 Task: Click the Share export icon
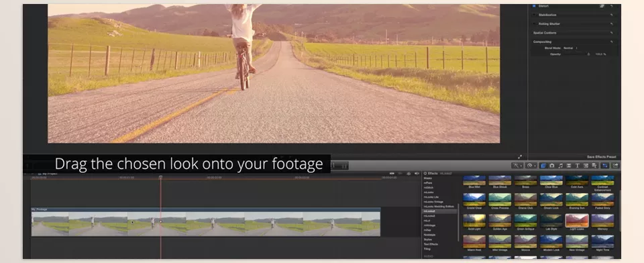click(615, 166)
